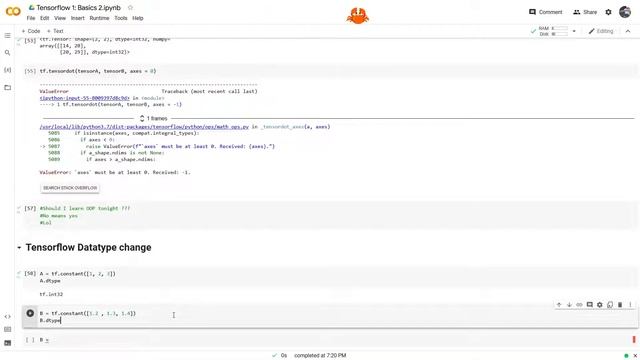
Task: Run the B = tf.constant cell
Action: point(30,313)
